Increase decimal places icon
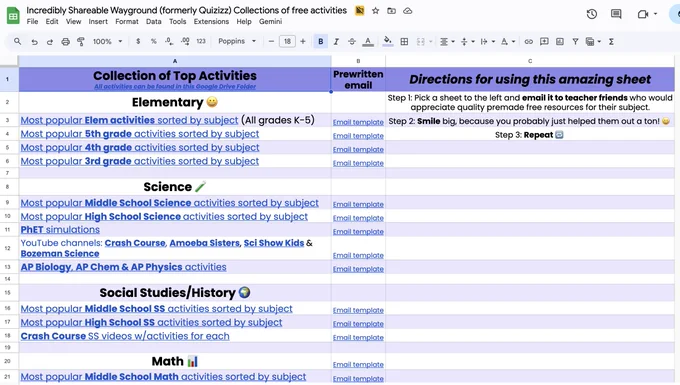The image size is (680, 385). tap(185, 41)
